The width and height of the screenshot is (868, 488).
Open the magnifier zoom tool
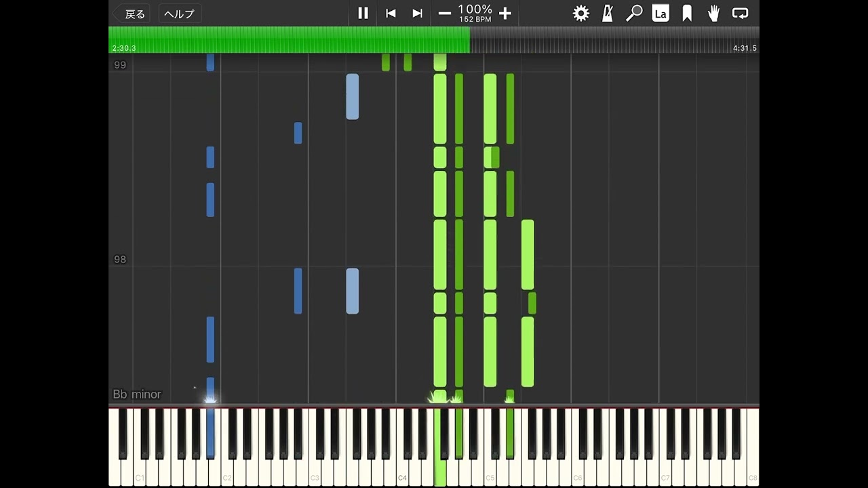[x=634, y=13]
